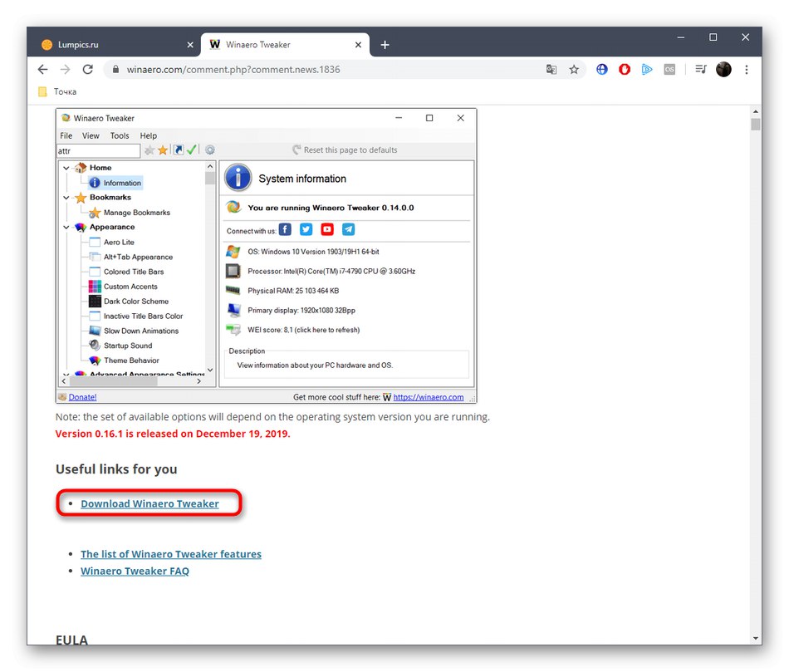The height and width of the screenshot is (672, 789).
Task: Open the https://winaero.com link
Action: tap(429, 397)
